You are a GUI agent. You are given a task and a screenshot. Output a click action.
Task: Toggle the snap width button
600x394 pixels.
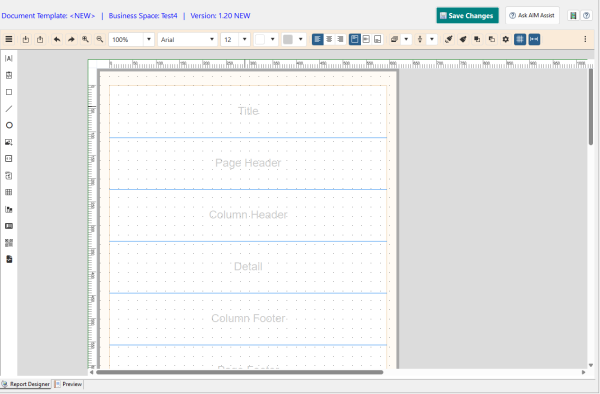click(x=534, y=39)
